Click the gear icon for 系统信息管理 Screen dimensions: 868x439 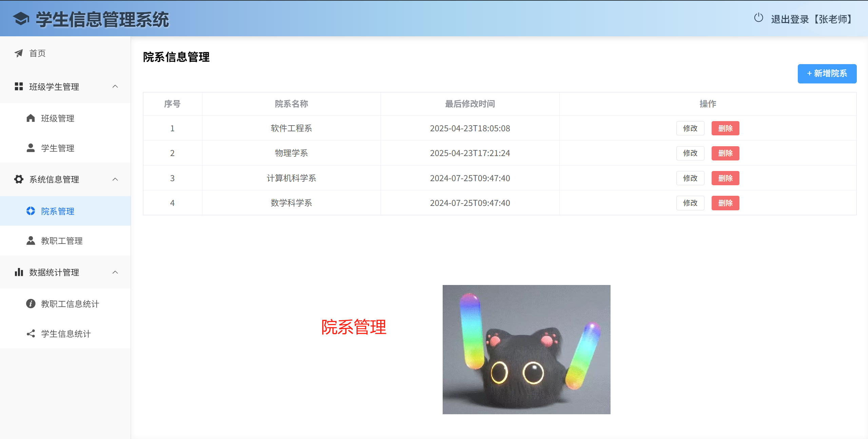19,179
